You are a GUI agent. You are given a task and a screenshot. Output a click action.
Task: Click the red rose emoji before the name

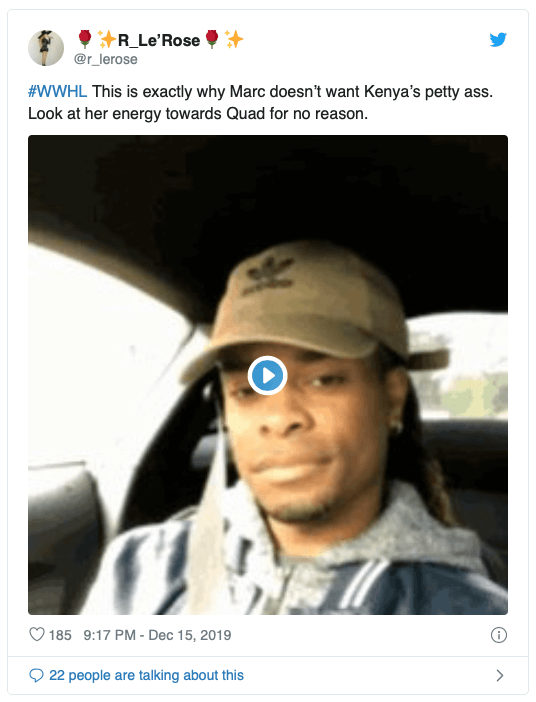85,39
